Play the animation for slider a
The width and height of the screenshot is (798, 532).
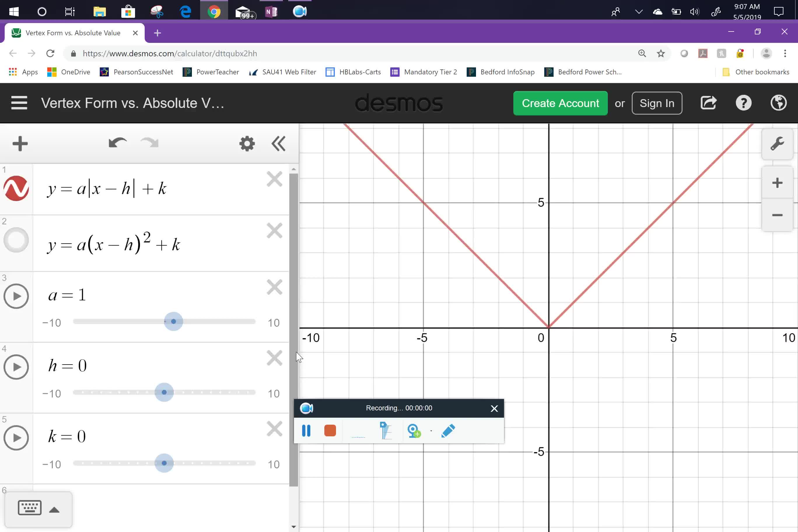pyautogui.click(x=16, y=296)
